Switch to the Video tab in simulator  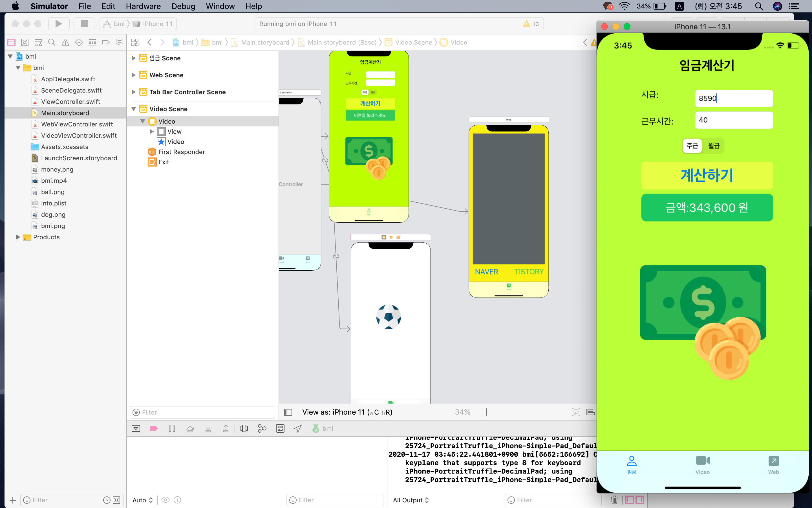pyautogui.click(x=703, y=465)
